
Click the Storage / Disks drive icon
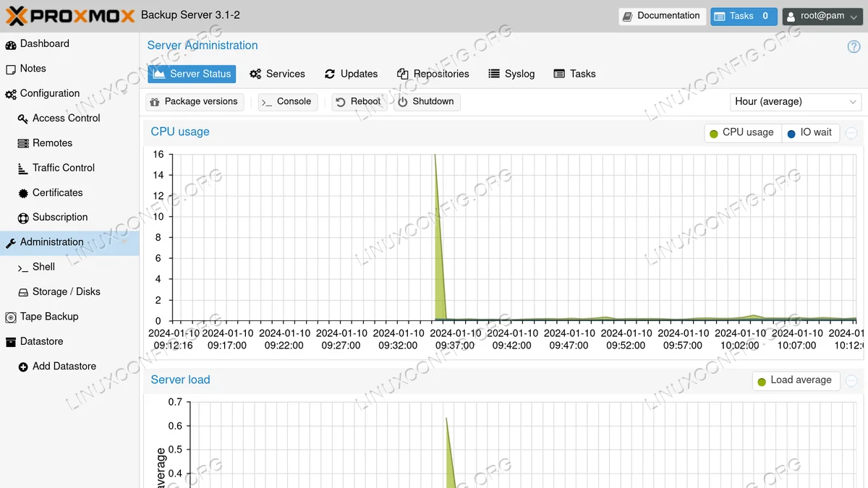tap(23, 292)
